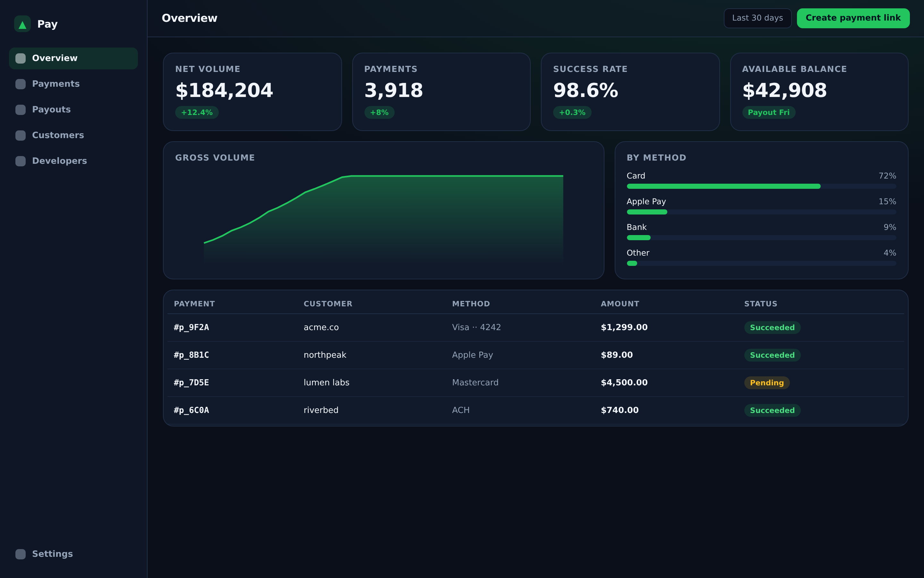Viewport: 924px width, 578px height.
Task: Click Succeeded badge for northpeak row
Action: coord(772,355)
